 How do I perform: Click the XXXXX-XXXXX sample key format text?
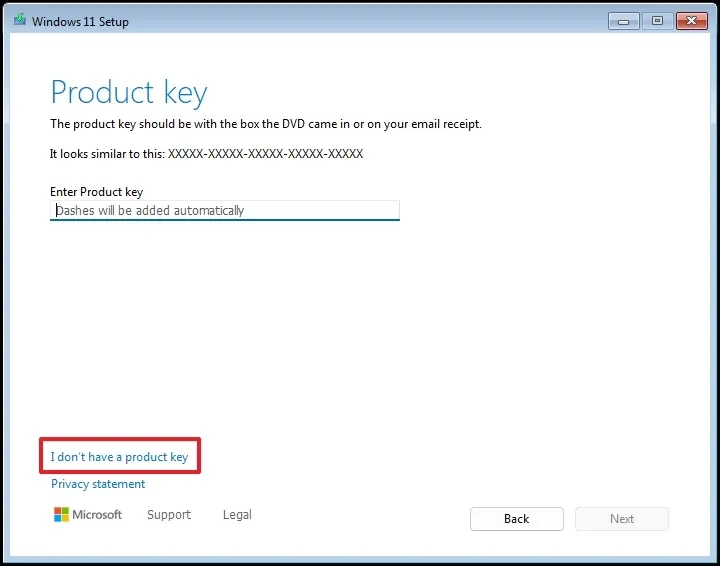(265, 155)
